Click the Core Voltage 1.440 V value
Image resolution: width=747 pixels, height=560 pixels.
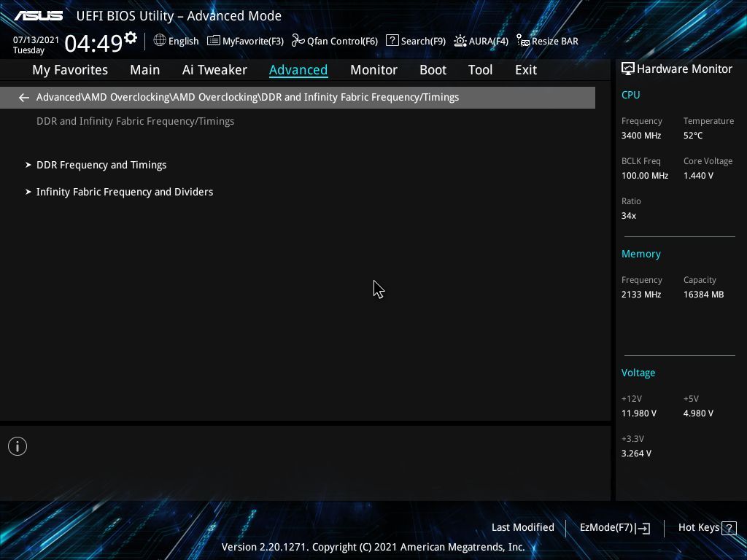pyautogui.click(x=698, y=176)
